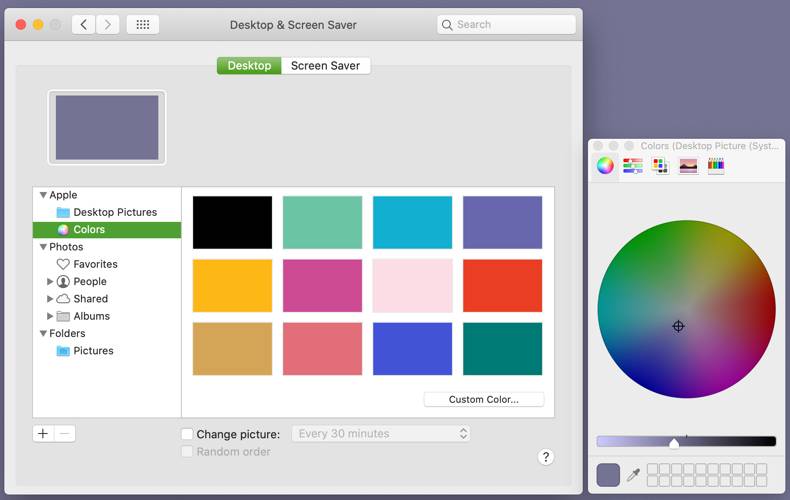
Task: Choose the light pink color swatch
Action: pyautogui.click(x=413, y=285)
